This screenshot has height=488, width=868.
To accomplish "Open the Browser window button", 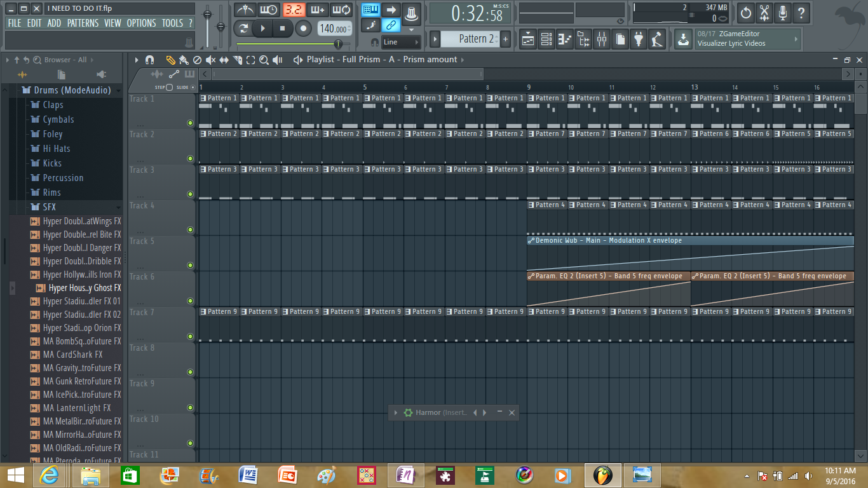I will tap(583, 39).
